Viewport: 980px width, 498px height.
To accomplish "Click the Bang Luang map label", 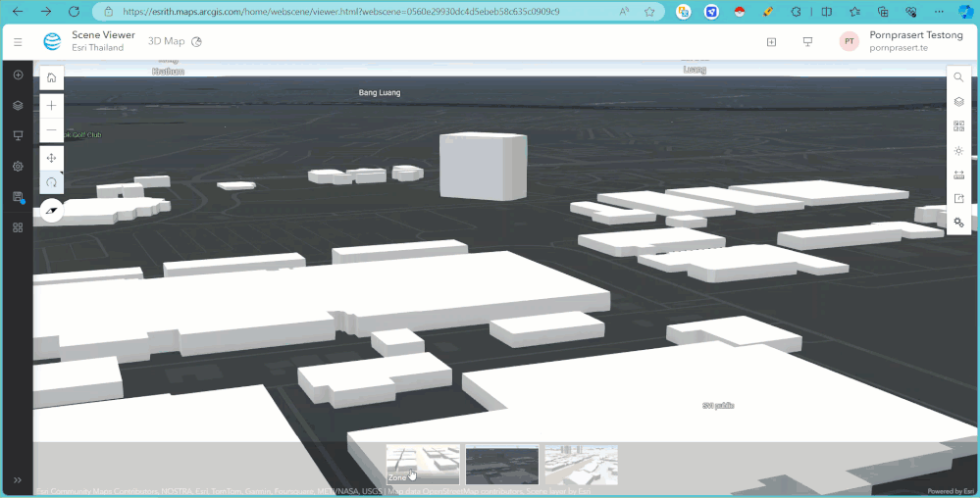I will 380,92.
